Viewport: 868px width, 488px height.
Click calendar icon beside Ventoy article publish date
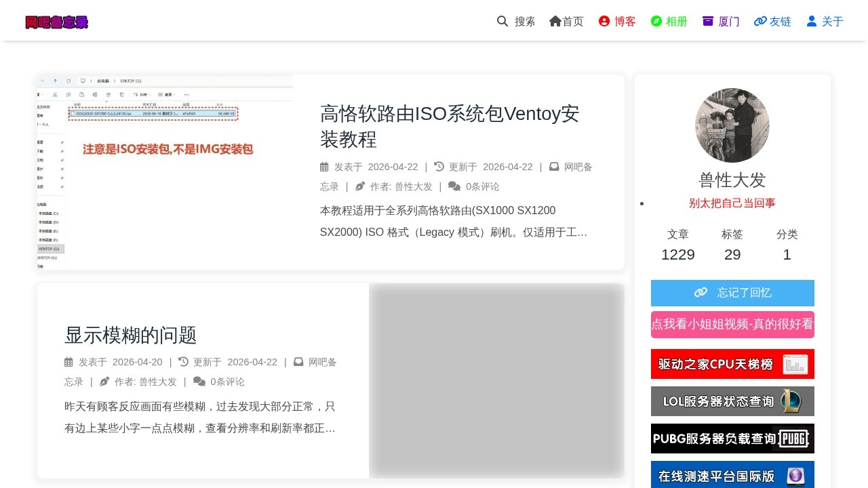pyautogui.click(x=324, y=167)
